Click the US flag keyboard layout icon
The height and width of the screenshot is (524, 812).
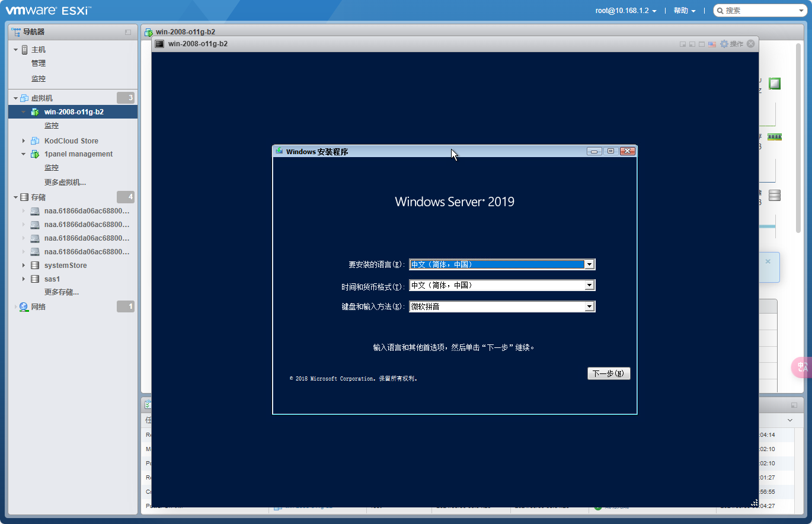[x=712, y=44]
